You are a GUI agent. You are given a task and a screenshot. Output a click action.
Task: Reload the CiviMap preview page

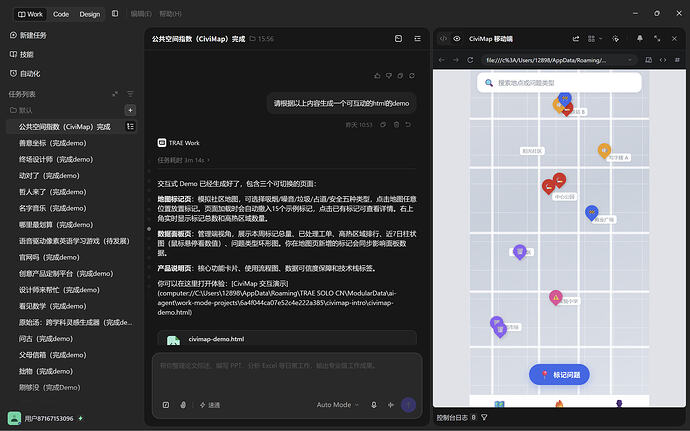click(470, 60)
